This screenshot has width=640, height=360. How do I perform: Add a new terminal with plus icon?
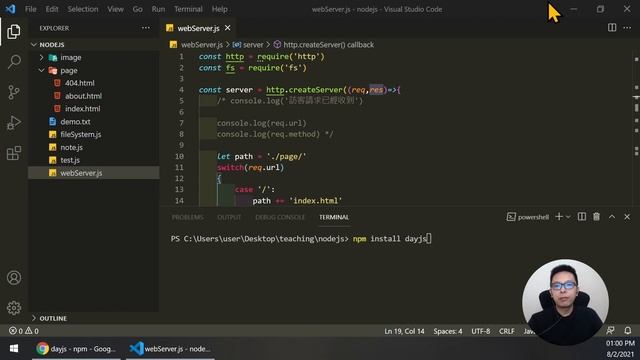[559, 217]
